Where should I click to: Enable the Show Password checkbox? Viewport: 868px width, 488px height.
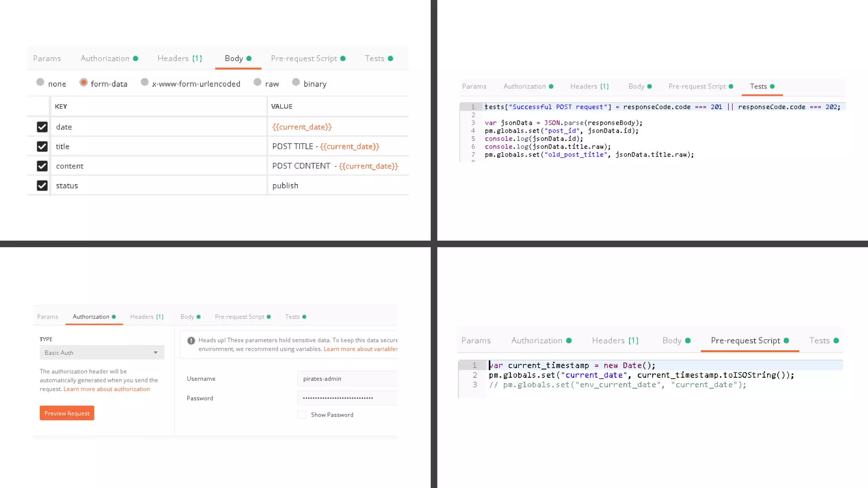tap(302, 415)
